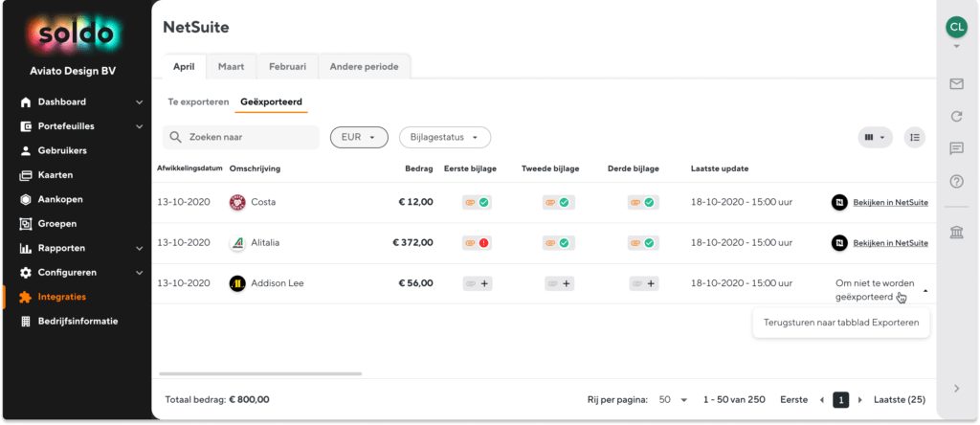Go to Laatste (25) page

[900, 400]
